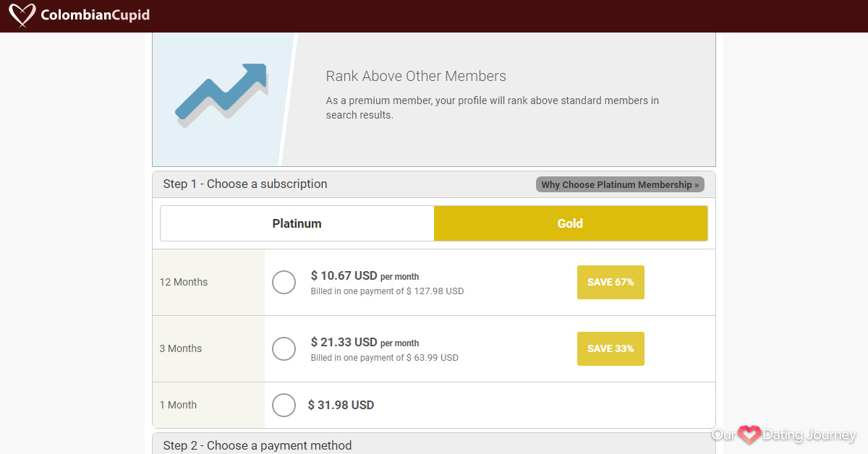Click the 3 Months duration label
868x454 pixels.
pos(181,348)
